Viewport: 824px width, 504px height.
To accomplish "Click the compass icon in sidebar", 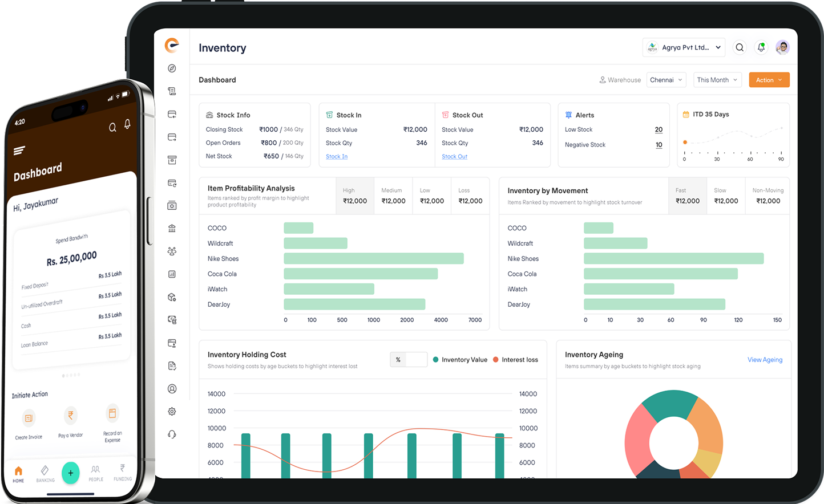I will click(x=172, y=68).
